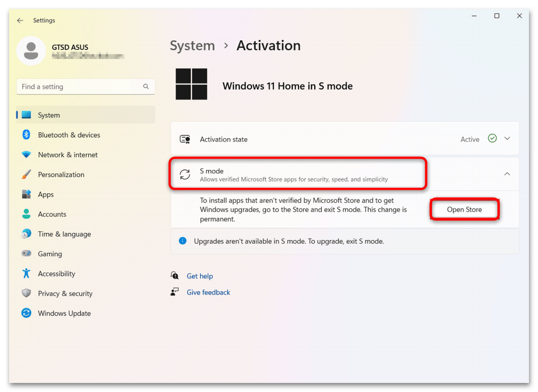The height and width of the screenshot is (392, 538).
Task: Click the Apps icon in sidebar
Action: [27, 194]
